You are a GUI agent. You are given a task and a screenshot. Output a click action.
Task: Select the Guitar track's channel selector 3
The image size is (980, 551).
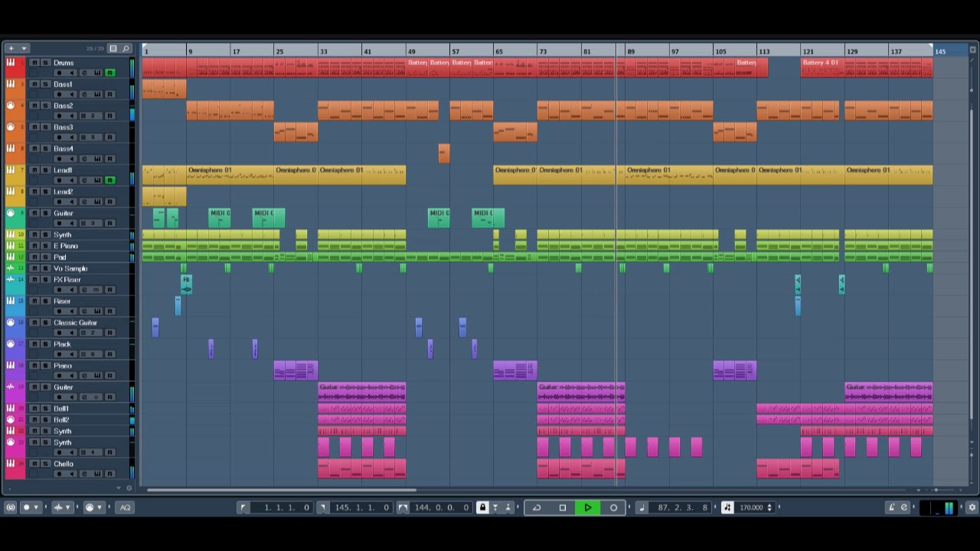coord(91,223)
